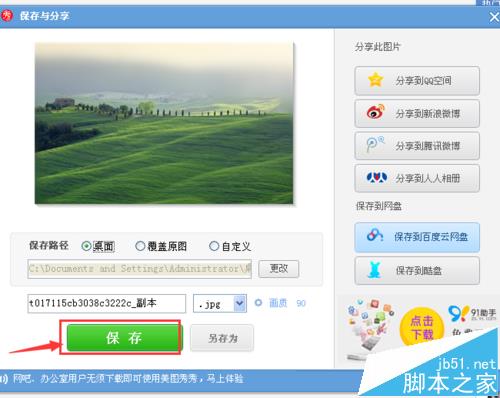Click the speaker icon in the bottom banner
500x398 pixels.
tap(4, 379)
